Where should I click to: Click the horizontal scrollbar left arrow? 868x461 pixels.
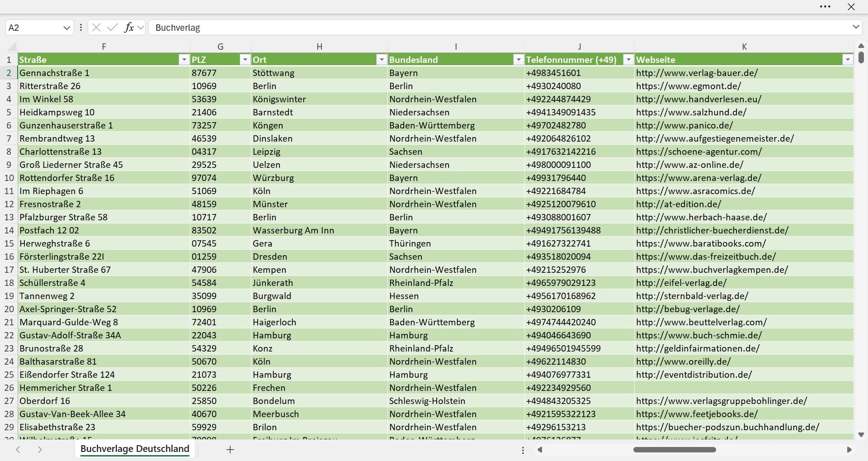pyautogui.click(x=539, y=450)
